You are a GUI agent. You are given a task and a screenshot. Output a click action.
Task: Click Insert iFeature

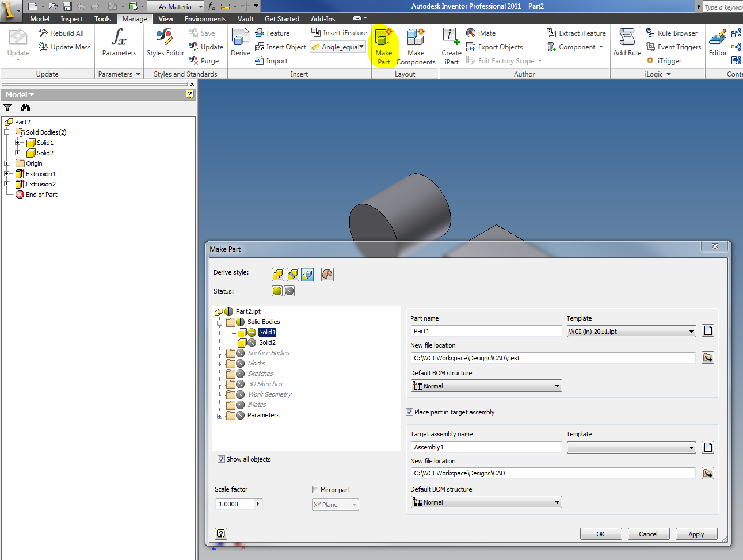(339, 33)
